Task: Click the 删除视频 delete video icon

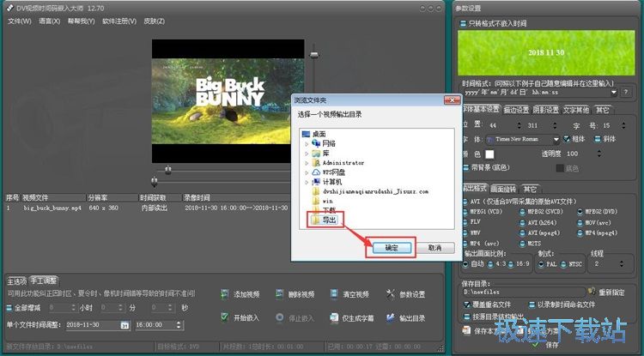Action: 279,294
